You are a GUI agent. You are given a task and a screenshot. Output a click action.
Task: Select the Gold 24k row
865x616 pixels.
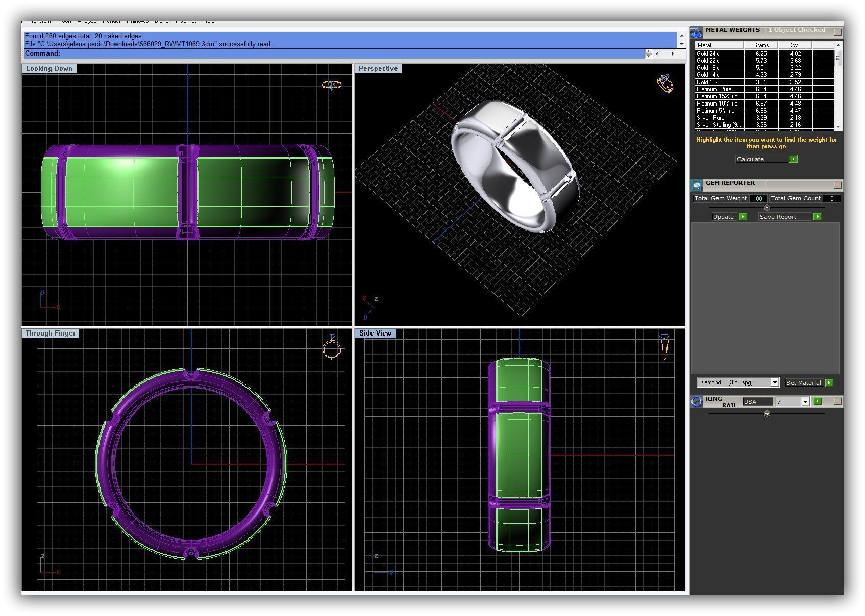click(764, 54)
